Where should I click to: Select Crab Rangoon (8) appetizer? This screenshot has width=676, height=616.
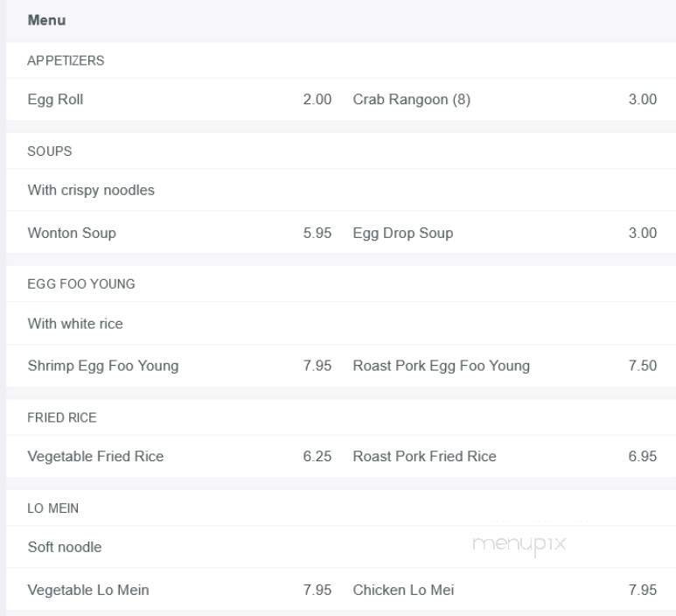tap(411, 100)
